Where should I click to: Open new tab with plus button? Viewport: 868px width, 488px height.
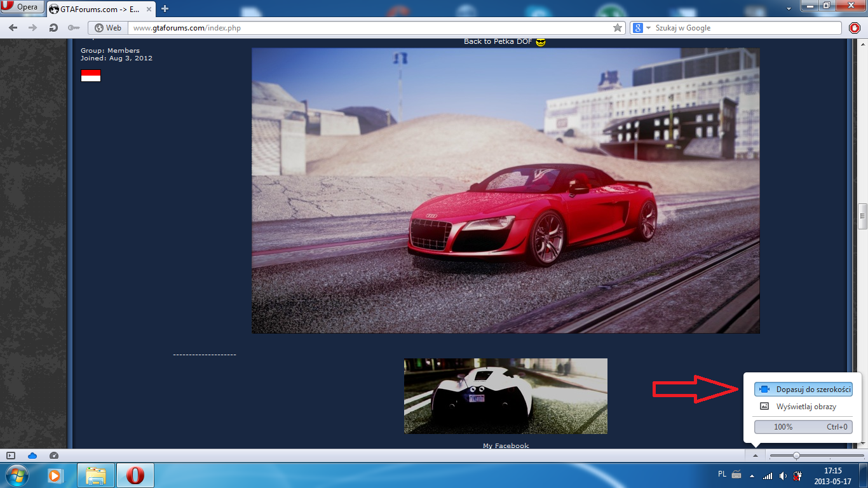pos(165,9)
